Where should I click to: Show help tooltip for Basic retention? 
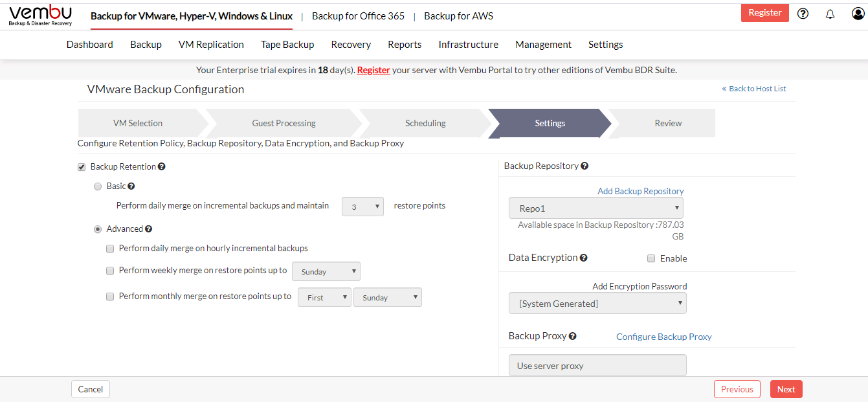131,186
